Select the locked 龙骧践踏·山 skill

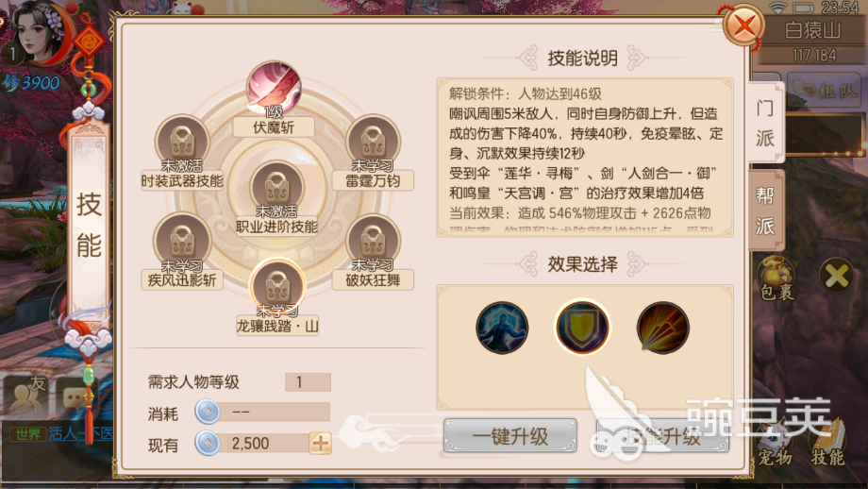click(277, 286)
